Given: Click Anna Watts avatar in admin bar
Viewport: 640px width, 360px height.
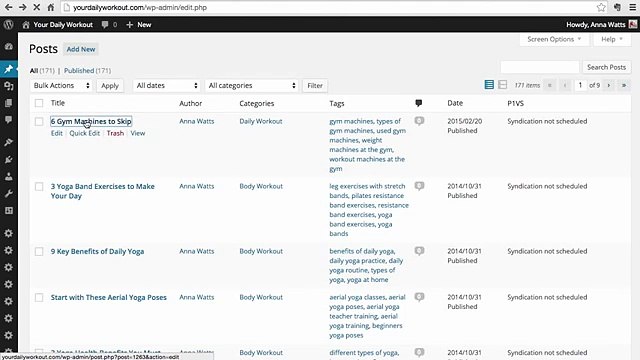Looking at the screenshot, I should coord(633,24).
